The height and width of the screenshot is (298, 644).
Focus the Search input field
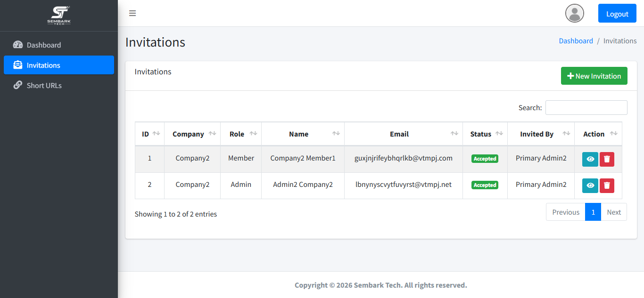pyautogui.click(x=586, y=107)
